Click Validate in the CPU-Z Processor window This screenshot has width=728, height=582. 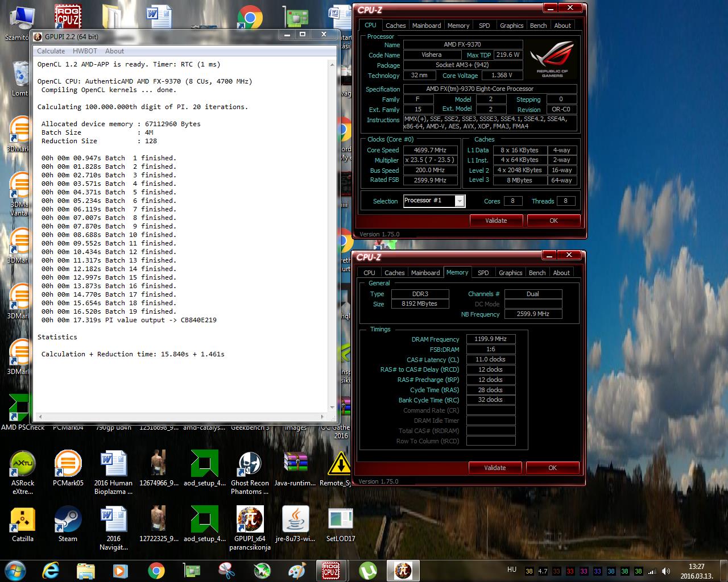[496, 221]
